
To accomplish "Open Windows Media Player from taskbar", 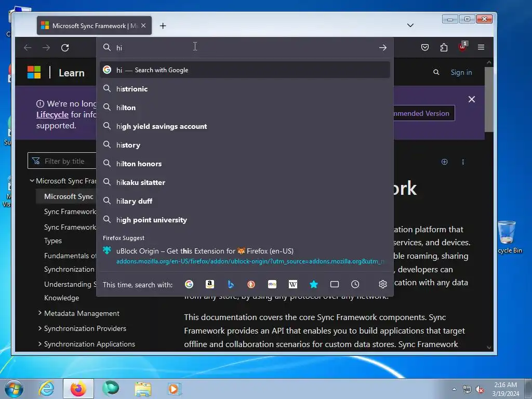I will tap(175, 389).
